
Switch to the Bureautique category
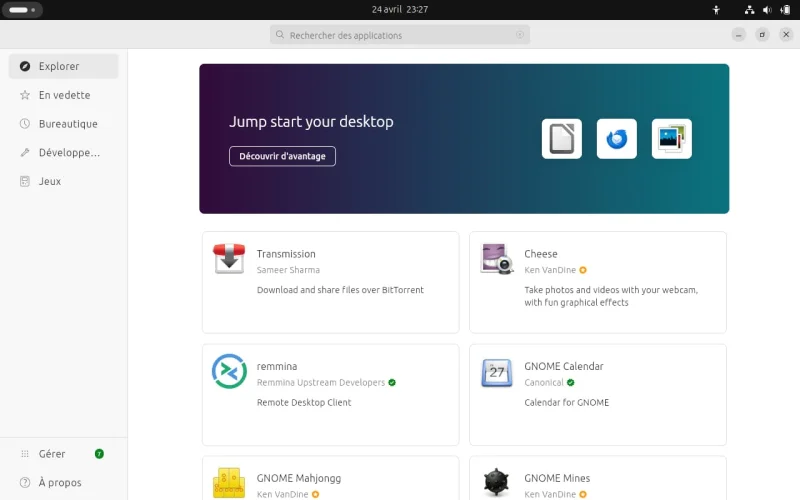point(63,123)
